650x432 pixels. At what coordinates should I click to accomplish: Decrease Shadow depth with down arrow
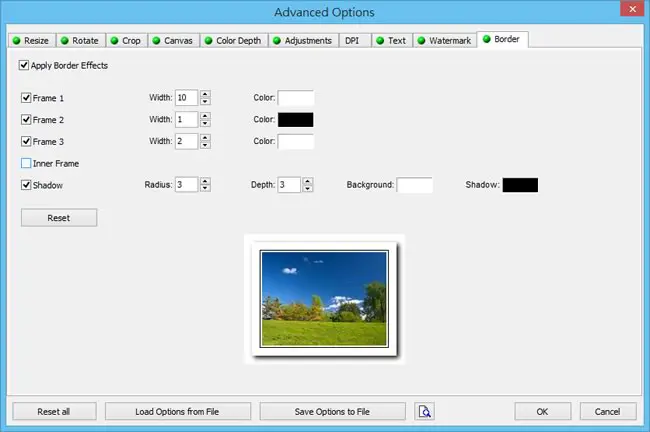308,189
